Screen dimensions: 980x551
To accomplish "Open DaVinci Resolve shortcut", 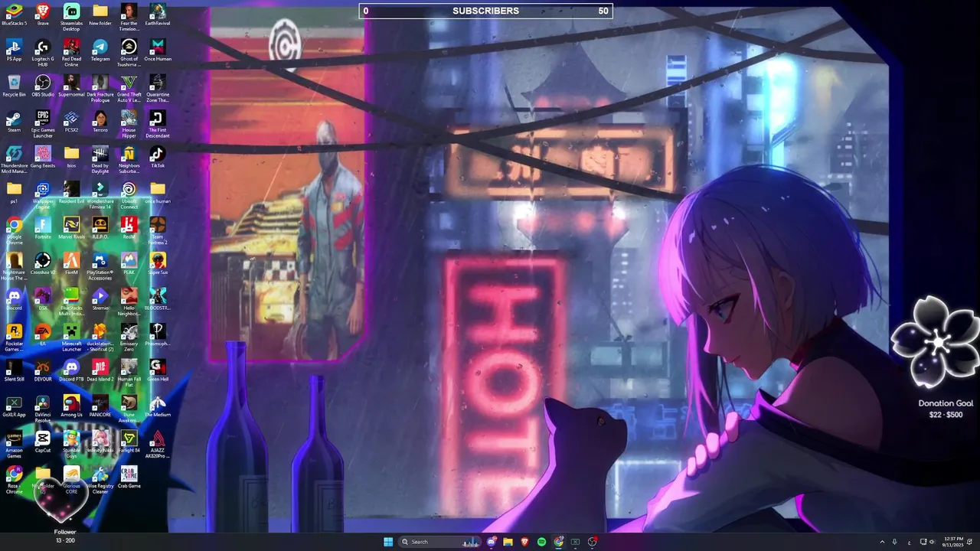I will pyautogui.click(x=43, y=403).
